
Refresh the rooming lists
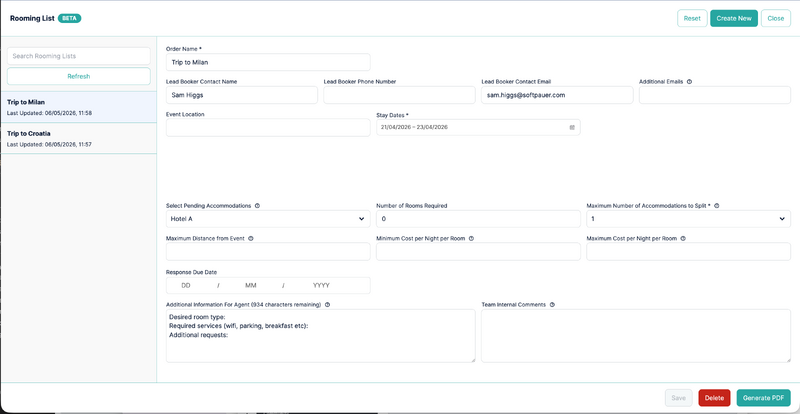79,76
